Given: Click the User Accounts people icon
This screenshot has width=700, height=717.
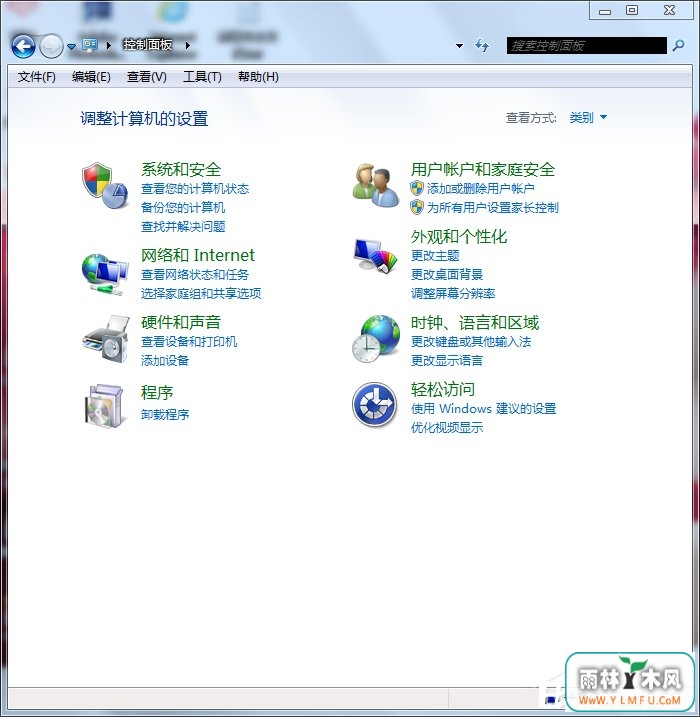Looking at the screenshot, I should pos(375,186).
